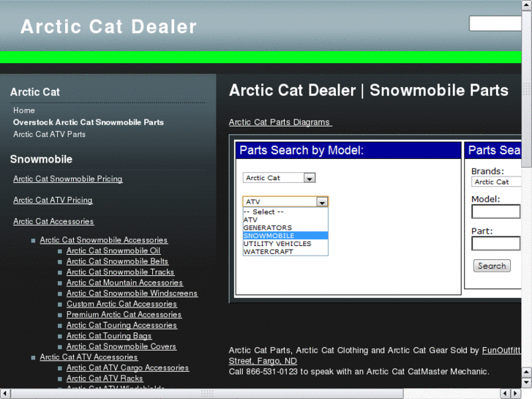Viewport: 532px width, 399px height.
Task: Open the FunOutfitt store link
Action: tap(501, 351)
